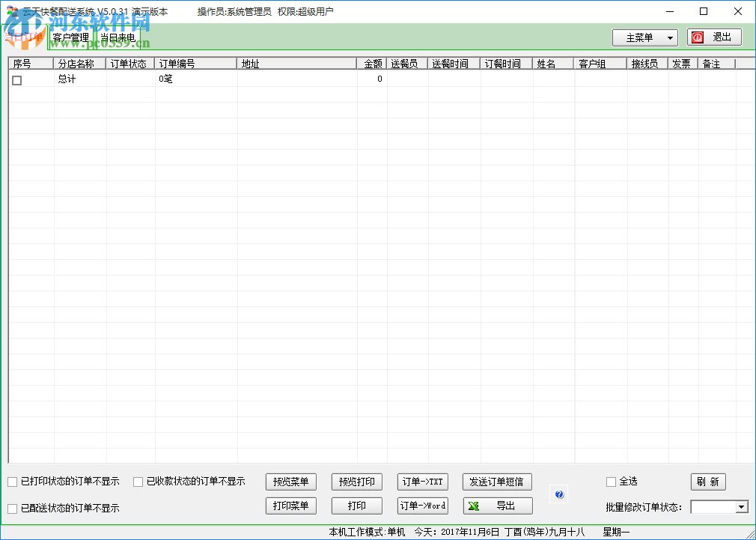
Task: Check the 全选 select-all checkbox
Action: coord(610,482)
